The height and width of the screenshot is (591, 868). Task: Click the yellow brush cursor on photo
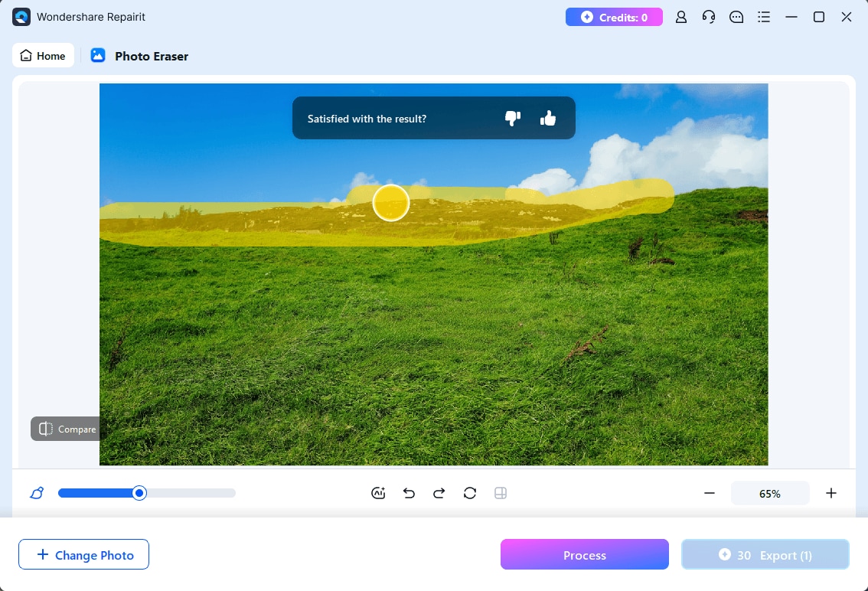[x=391, y=203]
